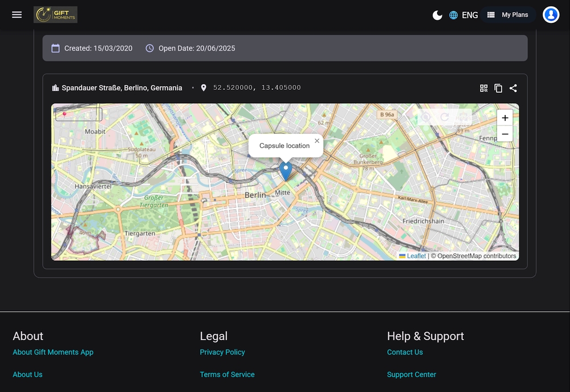The width and height of the screenshot is (570, 392).
Task: Open the user profile avatar menu
Action: coord(551,15)
